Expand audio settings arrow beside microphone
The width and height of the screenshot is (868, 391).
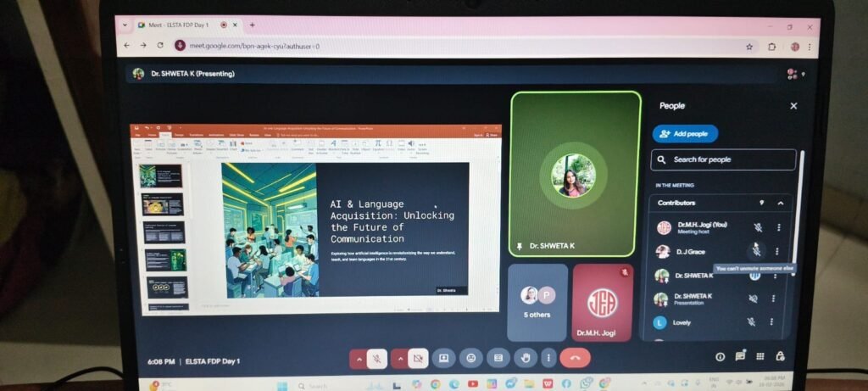[x=358, y=359]
